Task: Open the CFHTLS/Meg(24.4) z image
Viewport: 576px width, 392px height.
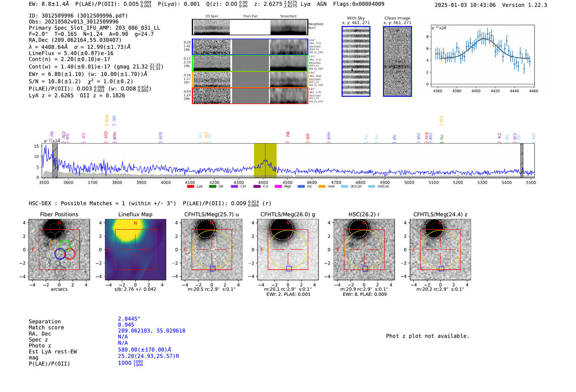Action: tap(440, 250)
